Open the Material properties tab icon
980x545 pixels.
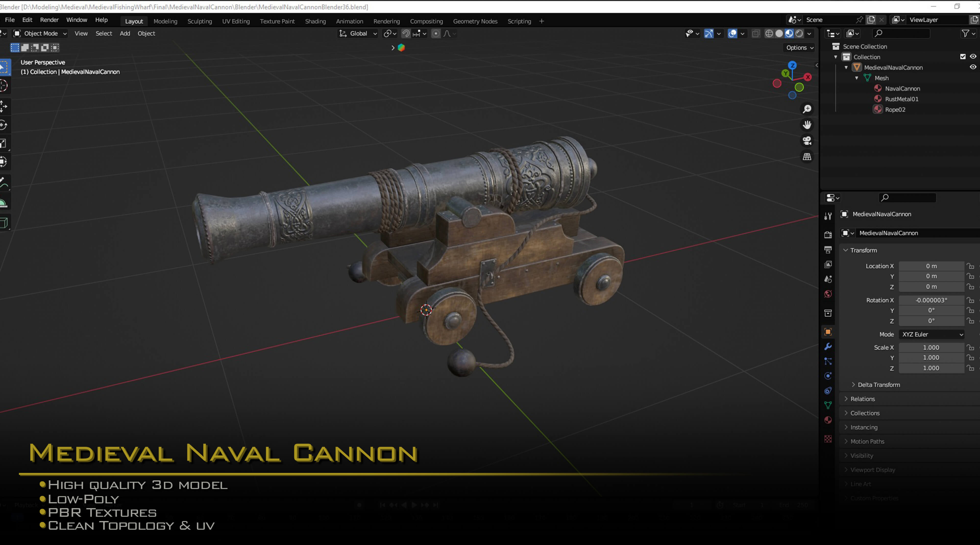point(828,420)
